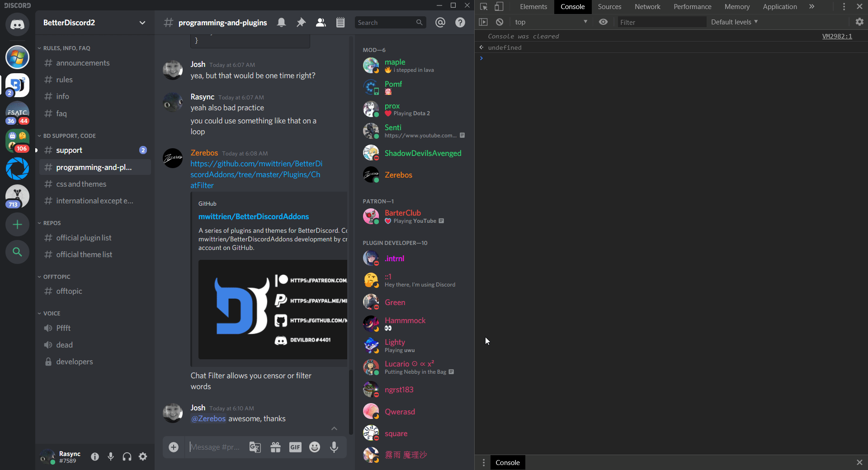Open user settings gear icon
Viewport: 868px width, 470px height.
143,456
